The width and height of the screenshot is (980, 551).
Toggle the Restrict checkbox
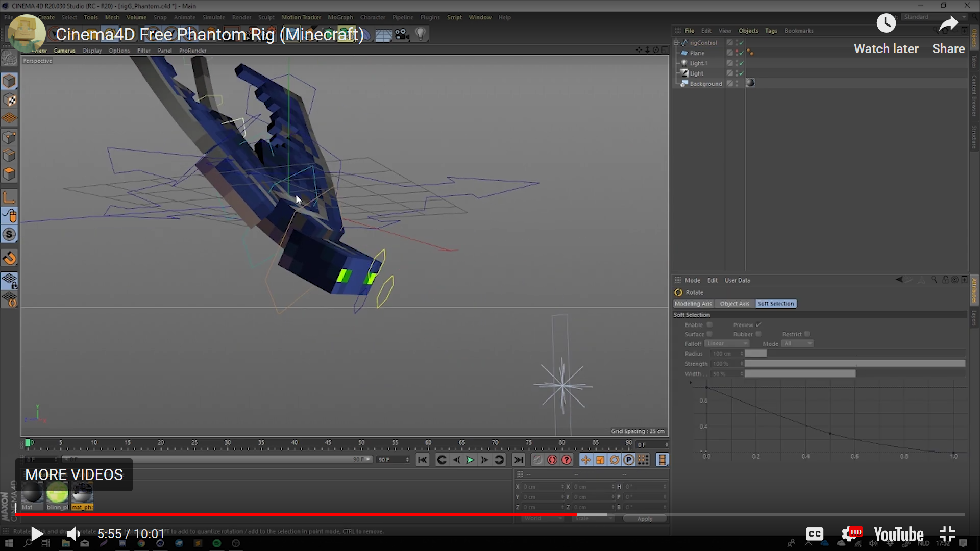(x=807, y=334)
